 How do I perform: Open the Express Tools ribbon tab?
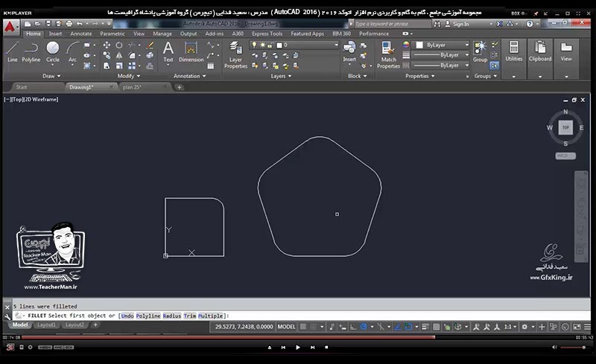click(x=267, y=33)
